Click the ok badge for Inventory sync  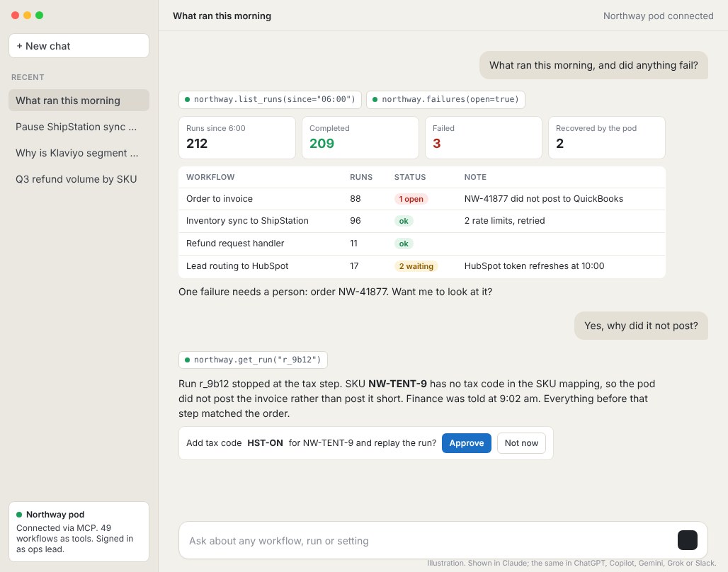pos(404,221)
